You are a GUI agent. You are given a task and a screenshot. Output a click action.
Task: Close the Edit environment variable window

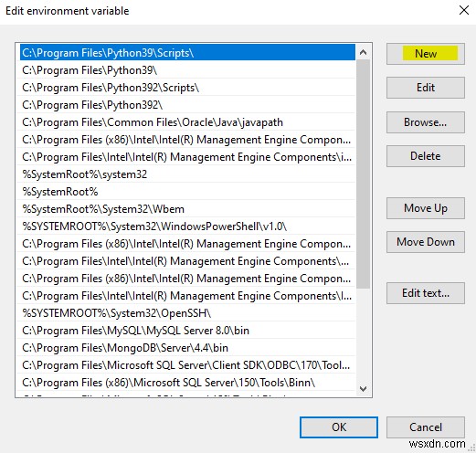point(464,10)
